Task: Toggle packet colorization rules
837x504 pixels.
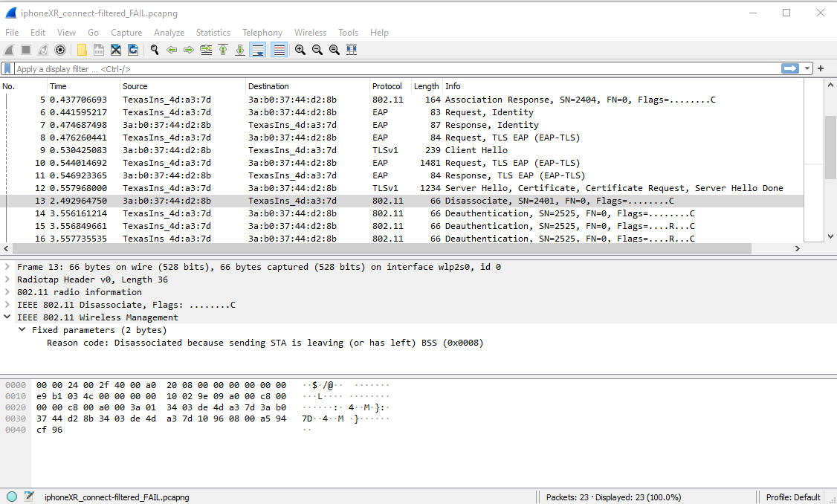Action: [x=279, y=50]
